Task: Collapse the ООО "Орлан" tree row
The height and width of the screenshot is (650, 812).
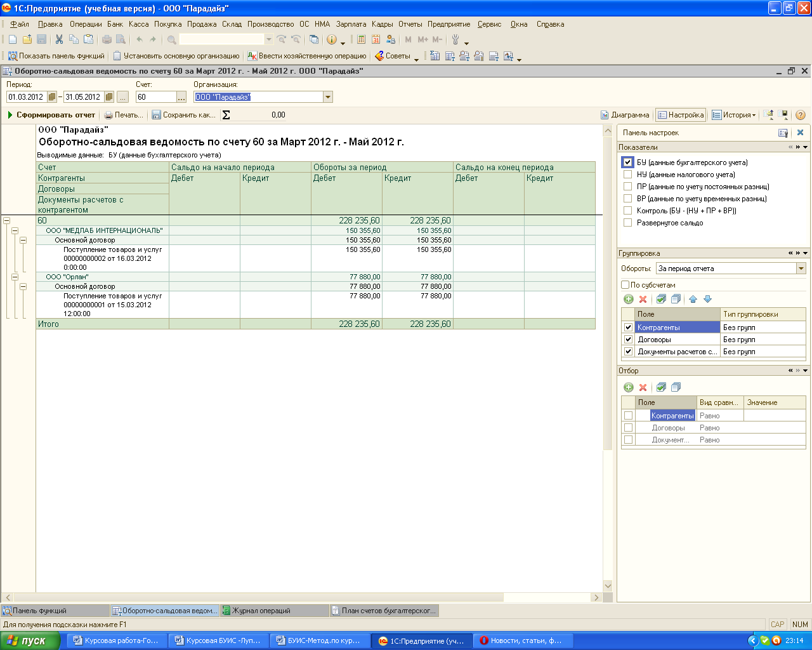Action: coord(15,277)
